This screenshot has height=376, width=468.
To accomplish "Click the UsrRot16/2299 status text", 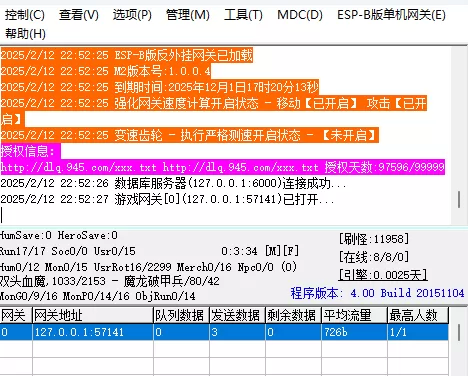I will click(132, 267).
